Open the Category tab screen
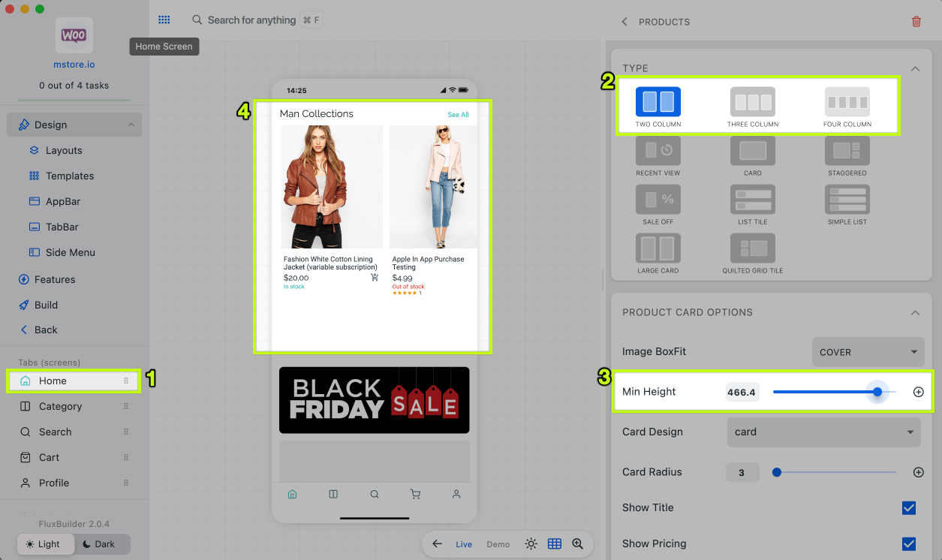This screenshot has height=560, width=942. click(x=60, y=407)
